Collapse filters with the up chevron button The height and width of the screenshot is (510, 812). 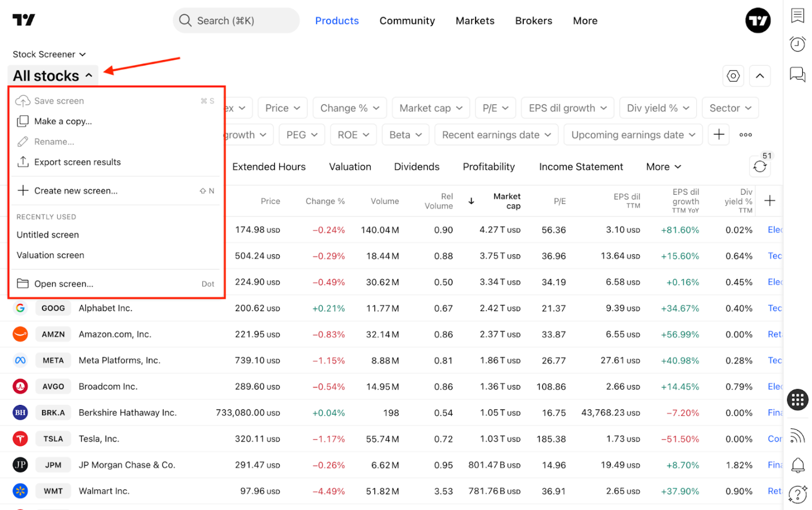tap(760, 76)
